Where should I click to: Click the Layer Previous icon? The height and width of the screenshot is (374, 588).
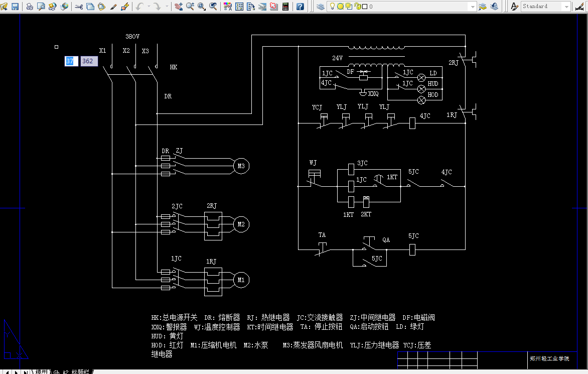pos(494,7)
